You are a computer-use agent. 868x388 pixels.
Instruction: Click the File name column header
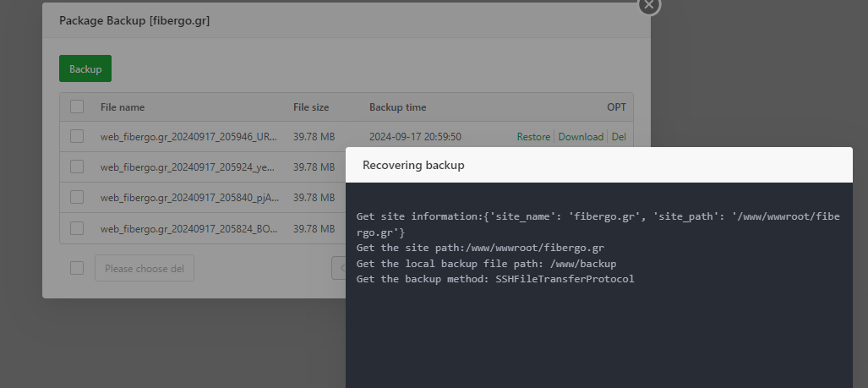pos(123,107)
